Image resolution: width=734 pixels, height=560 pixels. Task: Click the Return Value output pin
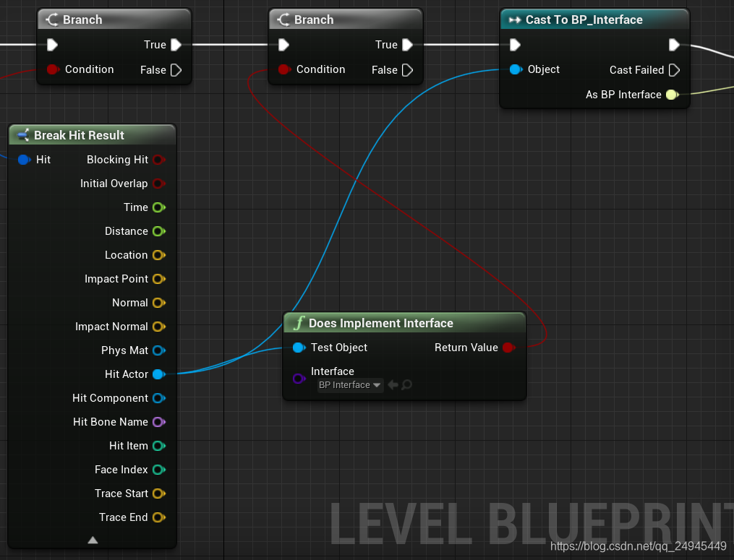click(x=508, y=348)
